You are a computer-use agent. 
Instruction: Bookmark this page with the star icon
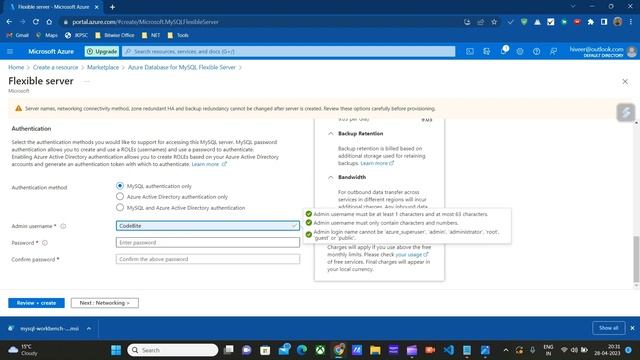tap(494, 22)
